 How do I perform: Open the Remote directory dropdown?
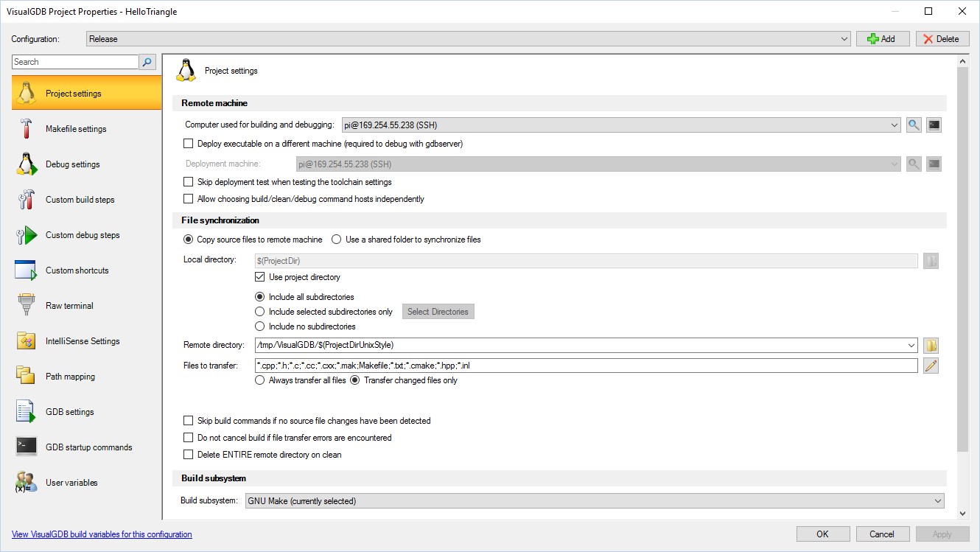(912, 345)
